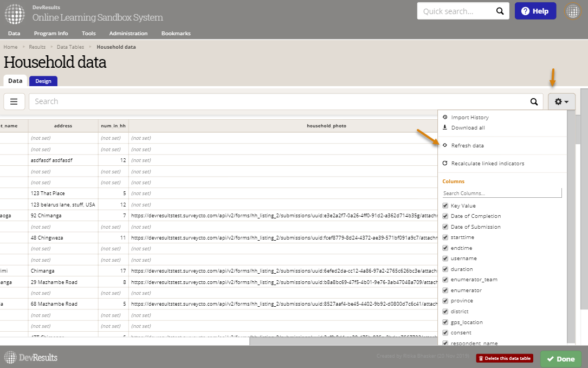The image size is (588, 368).
Task: Uncheck the Date of Submission checkbox
Action: click(x=445, y=227)
